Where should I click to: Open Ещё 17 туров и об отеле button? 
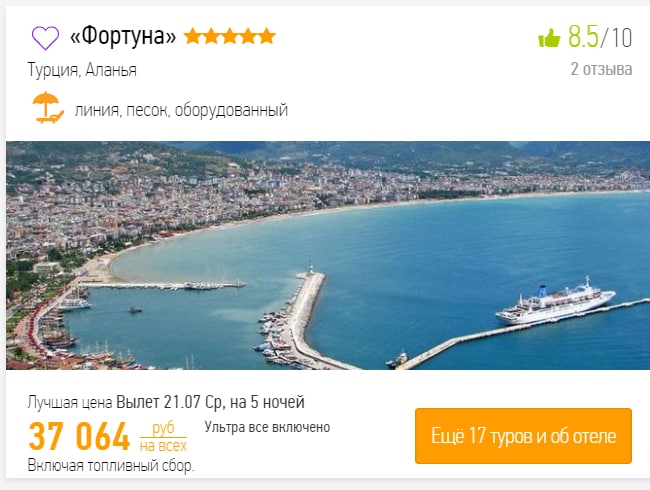523,436
